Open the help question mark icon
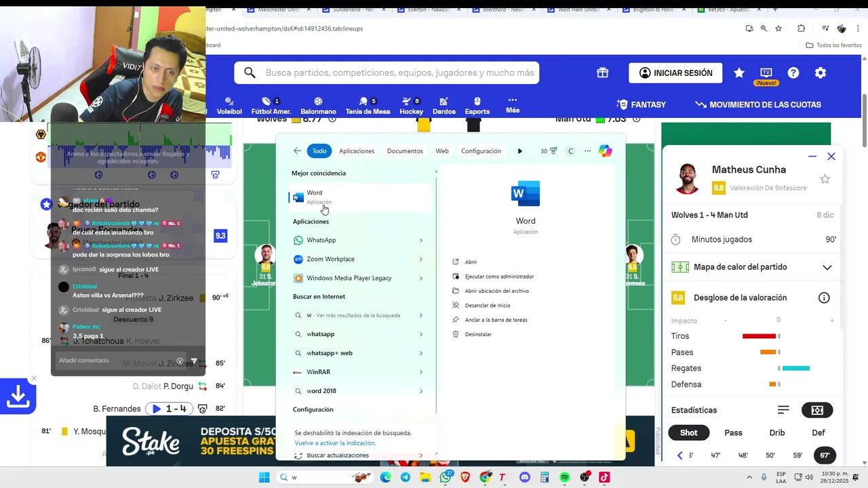 [x=793, y=73]
